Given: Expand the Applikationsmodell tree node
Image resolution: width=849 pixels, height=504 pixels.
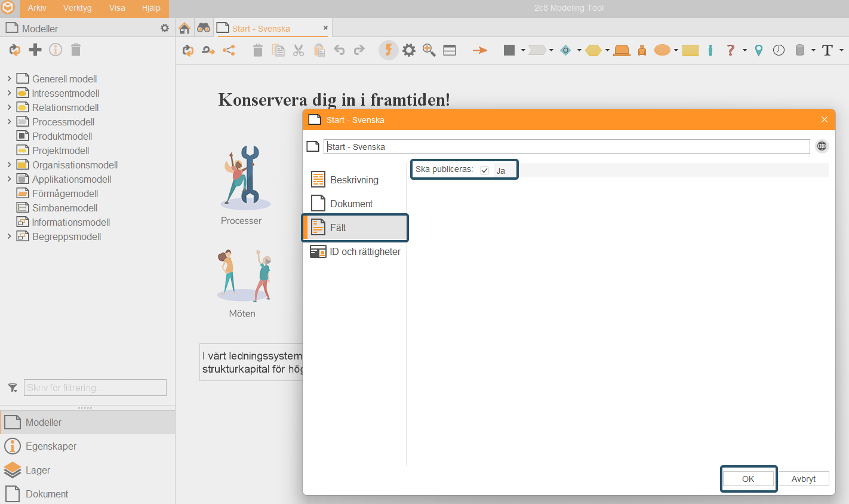Looking at the screenshot, I should (9, 179).
